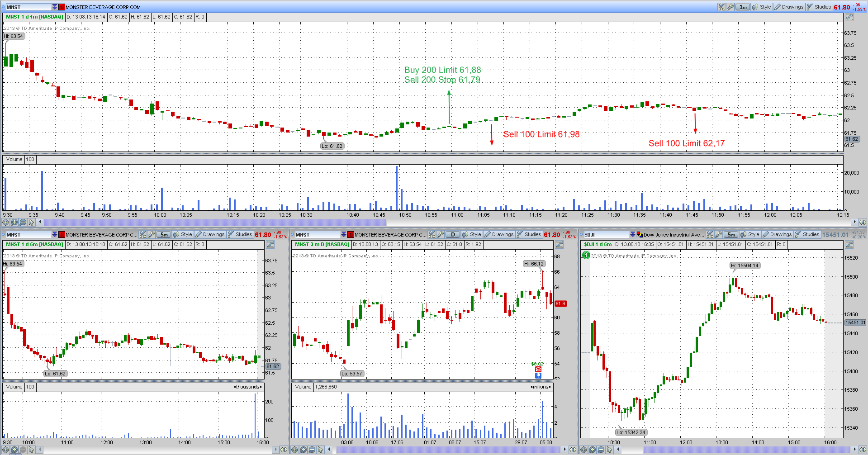Viewport: 868px width, 455px height.
Task: Select pointer cursor tool below top 1m chart
Action: pyautogui.click(x=31, y=222)
